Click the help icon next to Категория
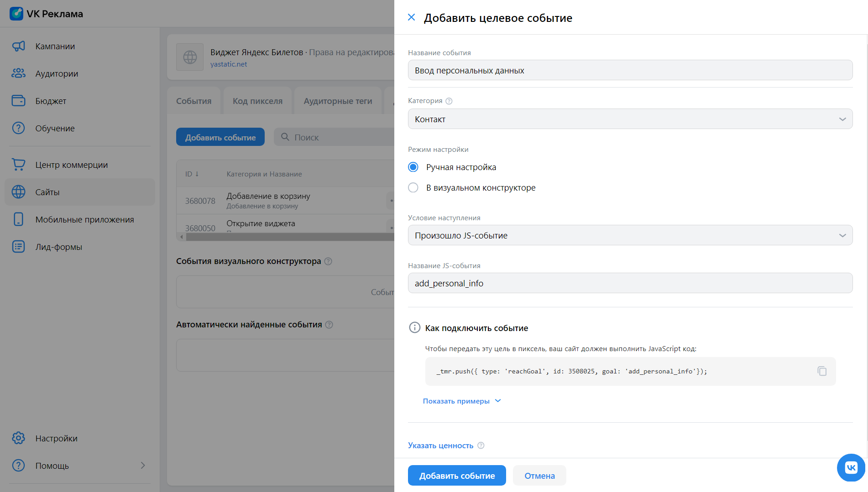Image resolution: width=868 pixels, height=492 pixels. click(449, 101)
